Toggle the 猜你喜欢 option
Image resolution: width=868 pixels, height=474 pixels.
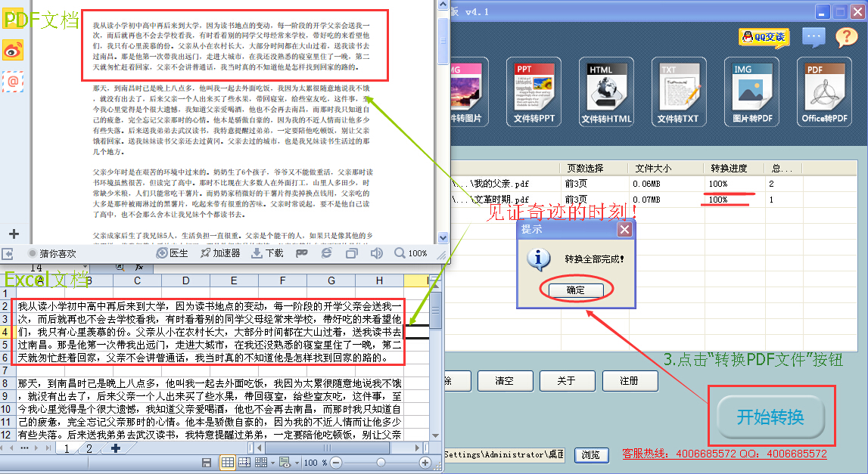[52, 253]
